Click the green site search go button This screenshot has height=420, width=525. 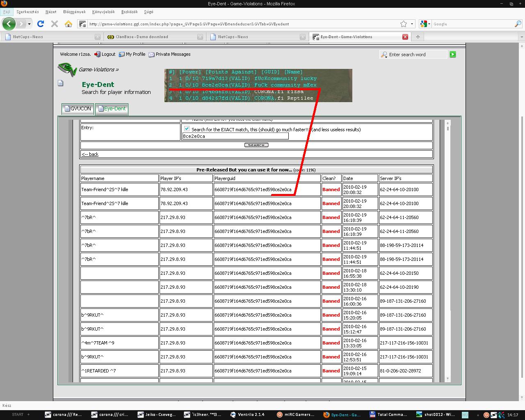[453, 55]
